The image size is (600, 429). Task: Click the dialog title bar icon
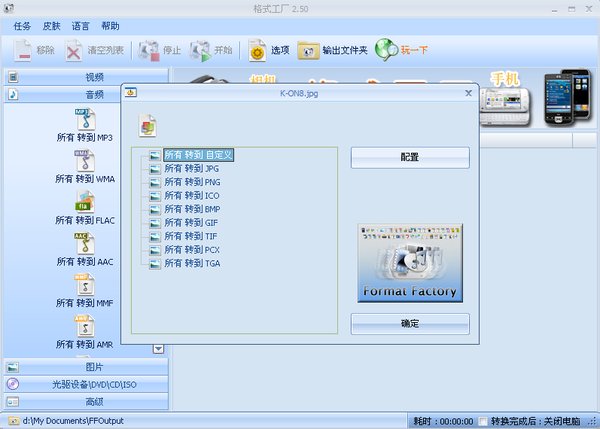(130, 93)
